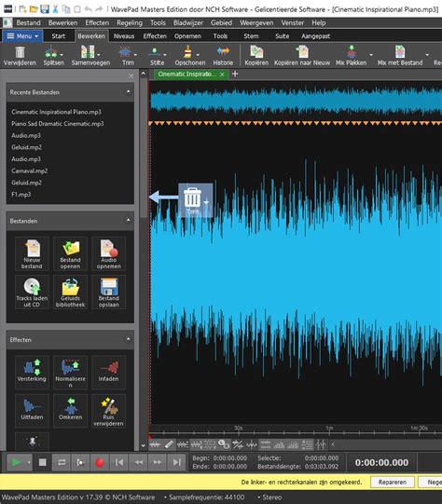Viewport: 442px width, 504px height.
Task: Open the Geluids bibliotheek icon
Action: 70,293
